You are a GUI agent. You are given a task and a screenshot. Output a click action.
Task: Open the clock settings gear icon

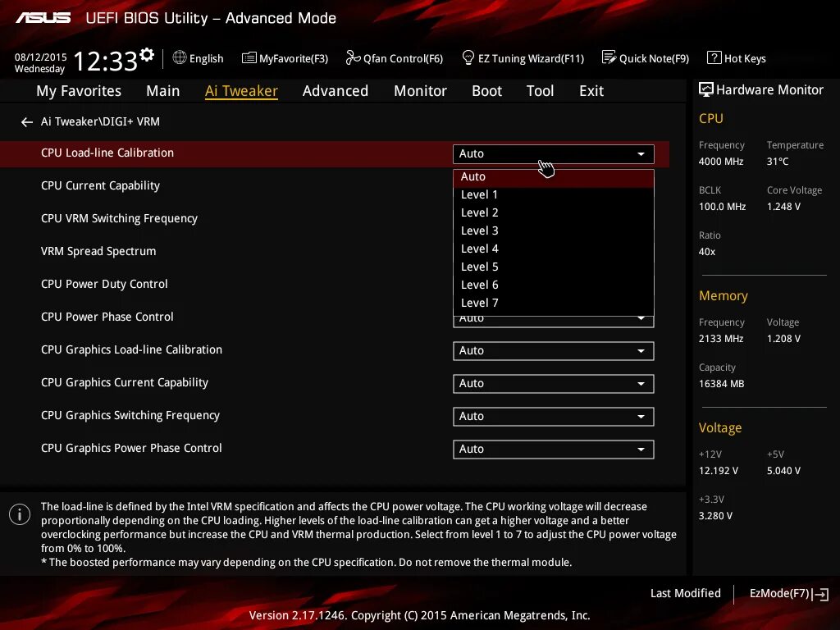[x=146, y=54]
